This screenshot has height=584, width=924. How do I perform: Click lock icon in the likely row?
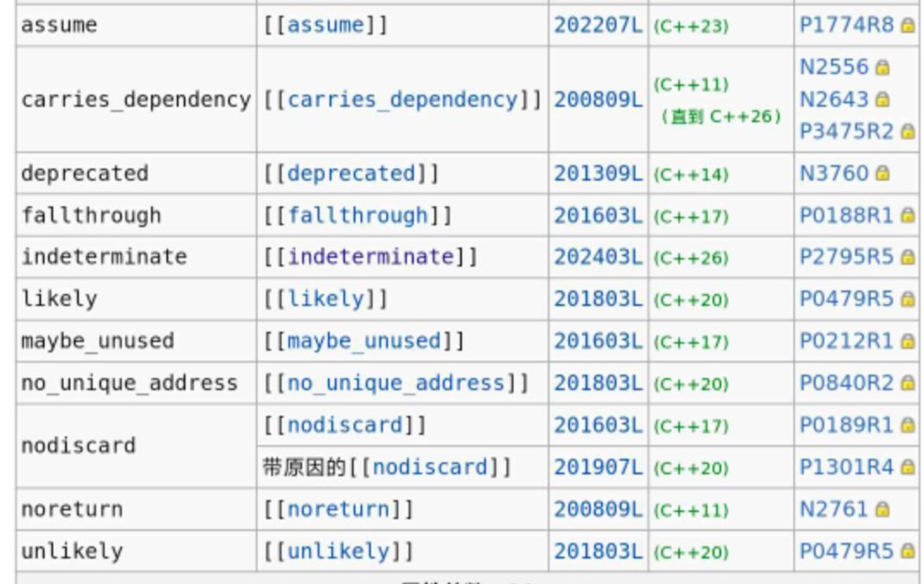pos(908,300)
